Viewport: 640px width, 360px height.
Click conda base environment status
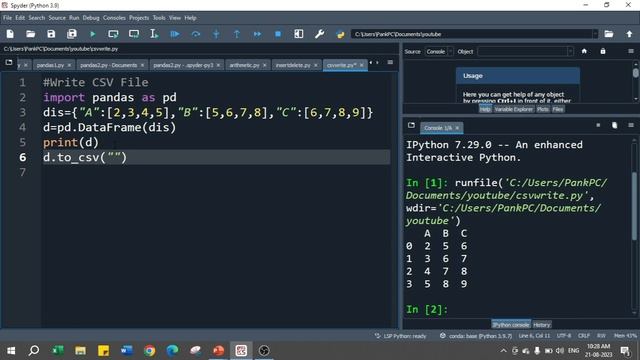475,336
